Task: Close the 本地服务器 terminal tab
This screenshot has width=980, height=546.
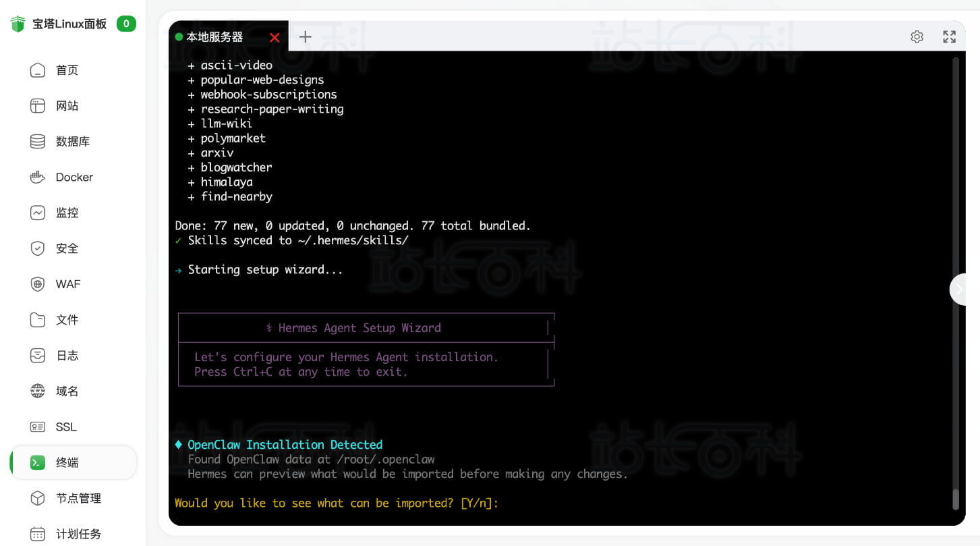Action: [x=275, y=38]
